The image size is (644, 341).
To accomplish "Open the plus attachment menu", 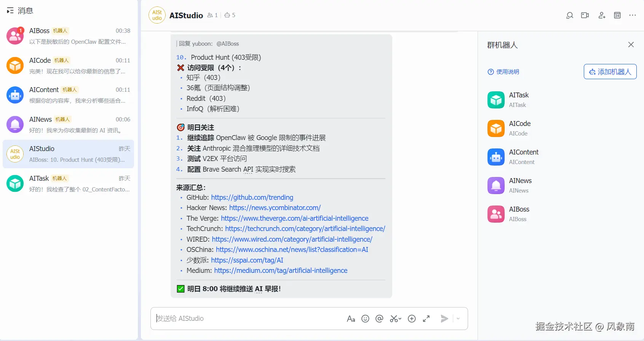I will tap(412, 319).
